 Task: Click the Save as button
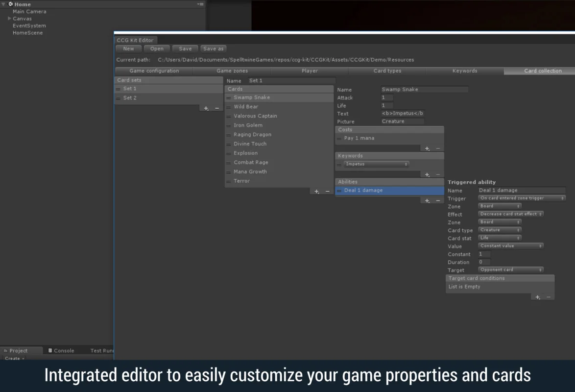pos(213,49)
